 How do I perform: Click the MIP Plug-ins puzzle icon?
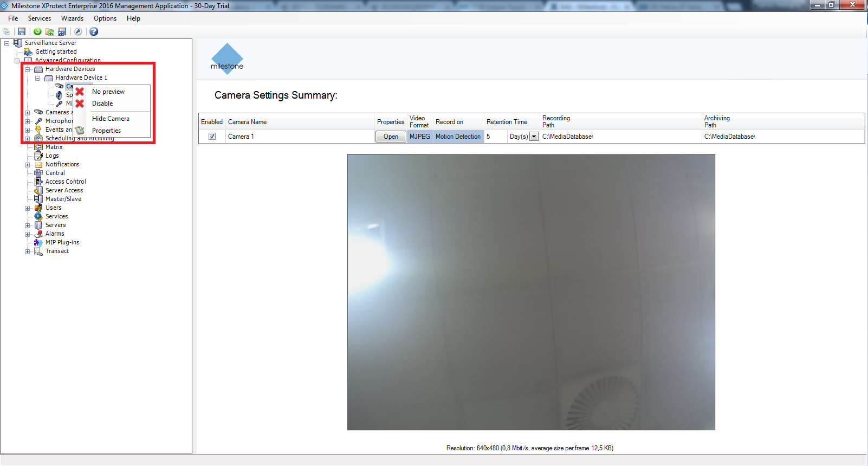[x=38, y=242]
